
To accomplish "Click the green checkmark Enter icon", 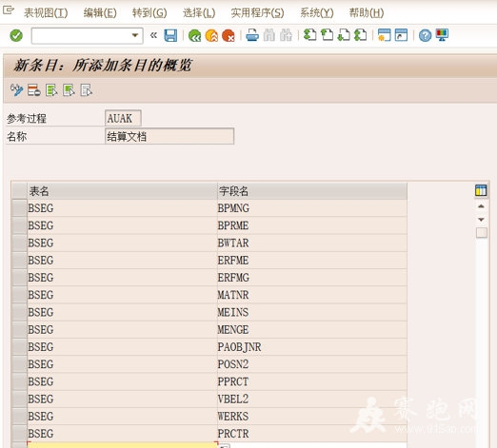I will click(16, 35).
